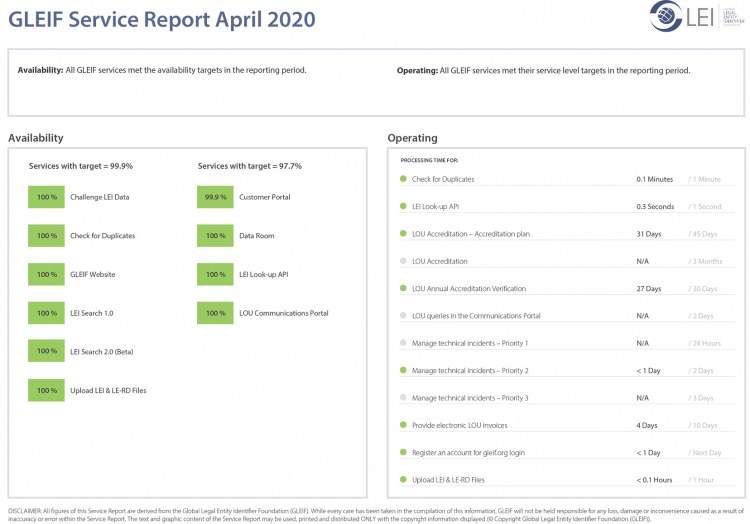Image resolution: width=750 pixels, height=524 pixels.
Task: Click the Upload LEI & LE-RD Files availability label
Action: coord(108,390)
